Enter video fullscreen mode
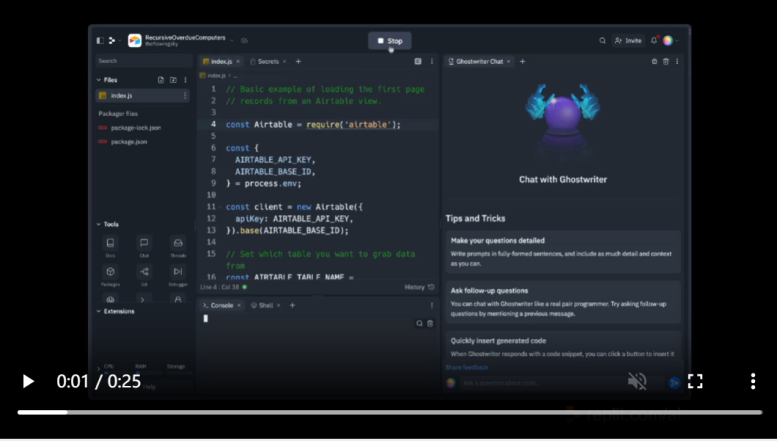This screenshot has width=777, height=441. (x=695, y=381)
